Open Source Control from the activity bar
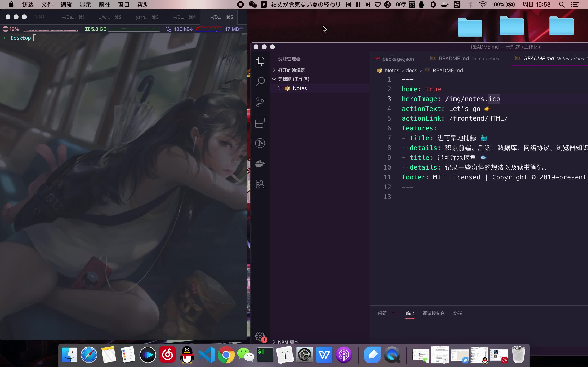This screenshot has height=367, width=588. [260, 102]
